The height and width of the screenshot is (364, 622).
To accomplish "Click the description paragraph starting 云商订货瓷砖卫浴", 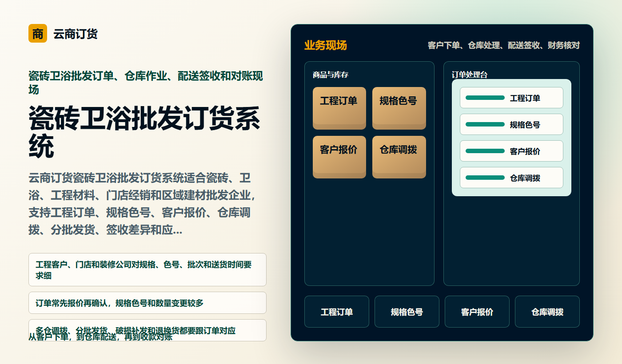I will coord(142,204).
